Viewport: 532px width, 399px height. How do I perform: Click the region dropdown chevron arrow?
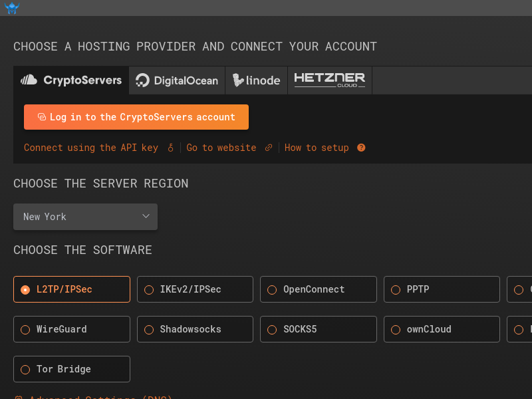146,216
